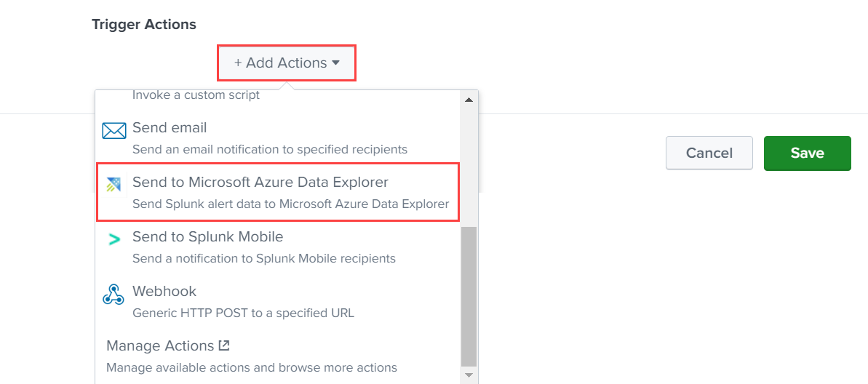Image resolution: width=868 pixels, height=384 pixels.
Task: Pick the Webhook action label
Action: [x=164, y=291]
